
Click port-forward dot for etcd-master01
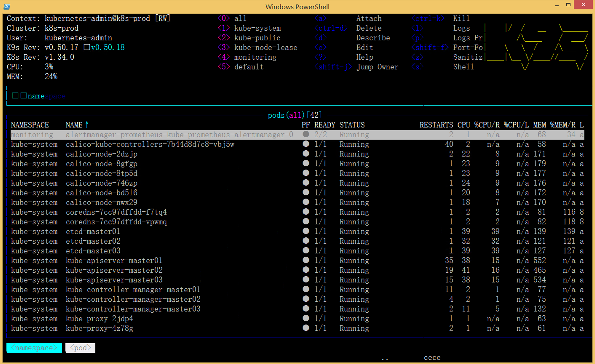click(306, 231)
